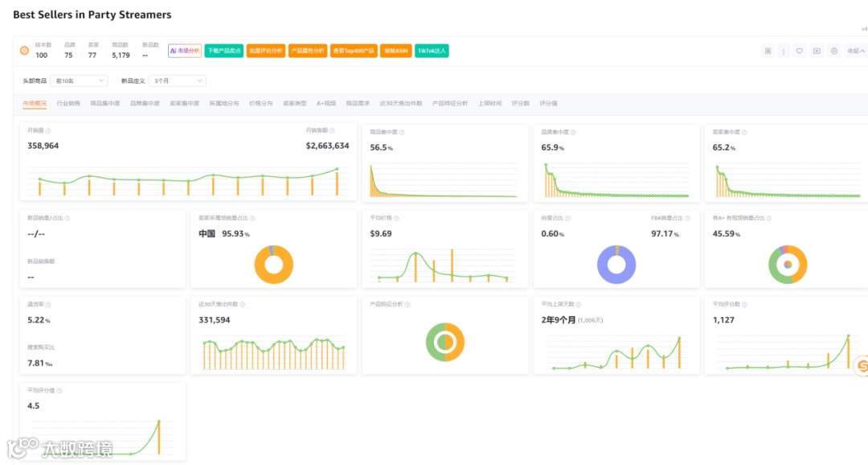Select the A+视频 tab

pos(326,104)
